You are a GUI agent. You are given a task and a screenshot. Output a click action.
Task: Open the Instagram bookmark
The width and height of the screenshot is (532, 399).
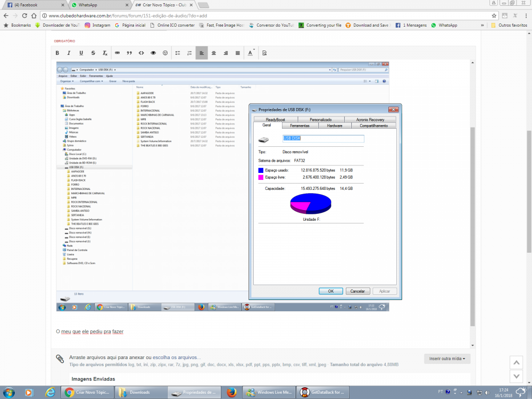pos(97,25)
